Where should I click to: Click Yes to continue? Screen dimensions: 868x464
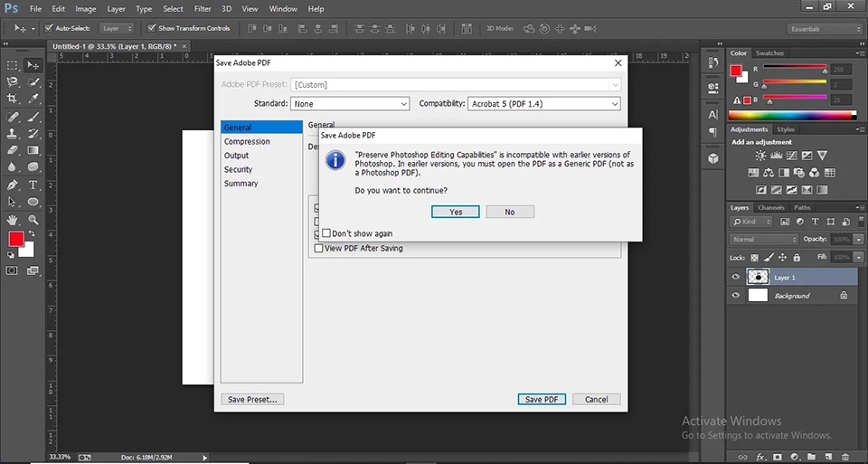coord(456,212)
